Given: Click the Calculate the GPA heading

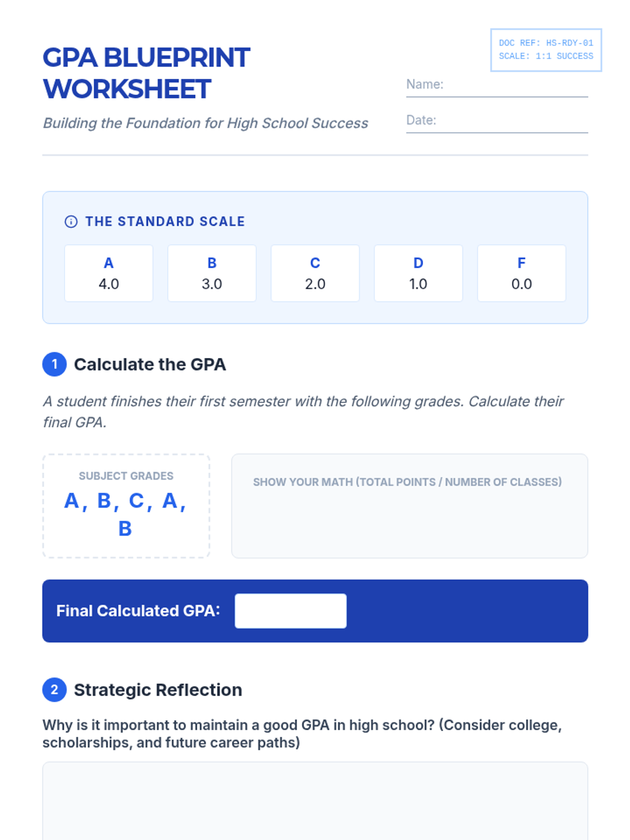Looking at the screenshot, I should click(150, 364).
